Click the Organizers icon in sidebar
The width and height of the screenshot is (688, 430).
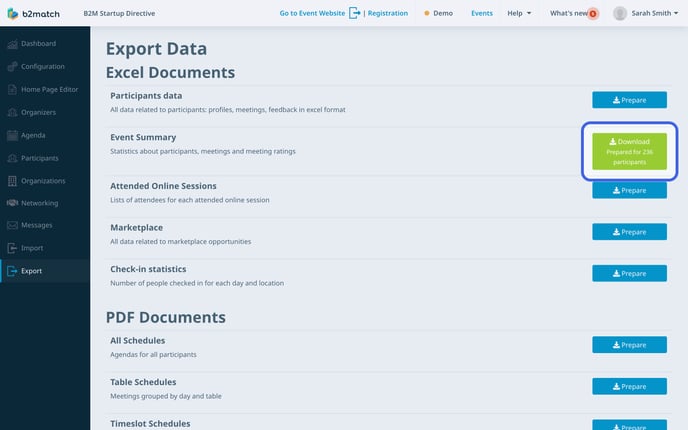[x=12, y=112]
